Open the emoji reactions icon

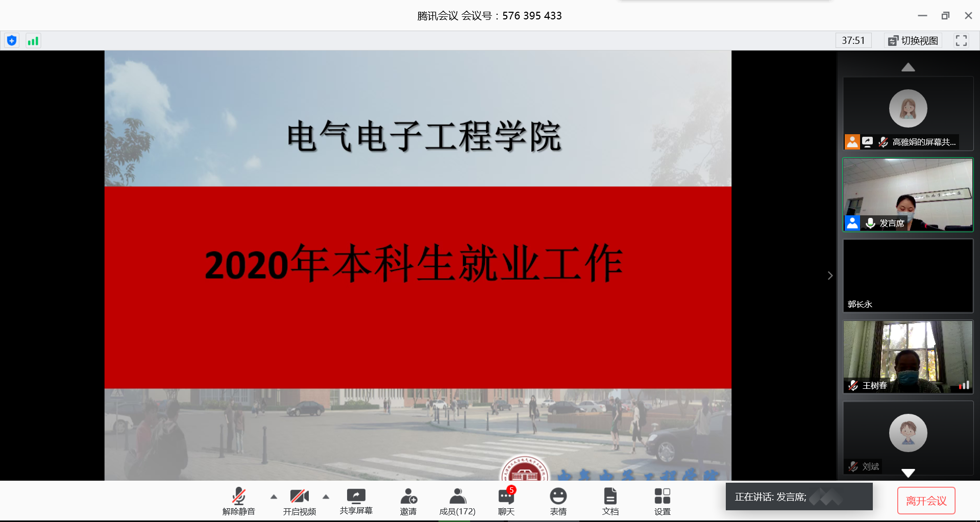pos(558,501)
